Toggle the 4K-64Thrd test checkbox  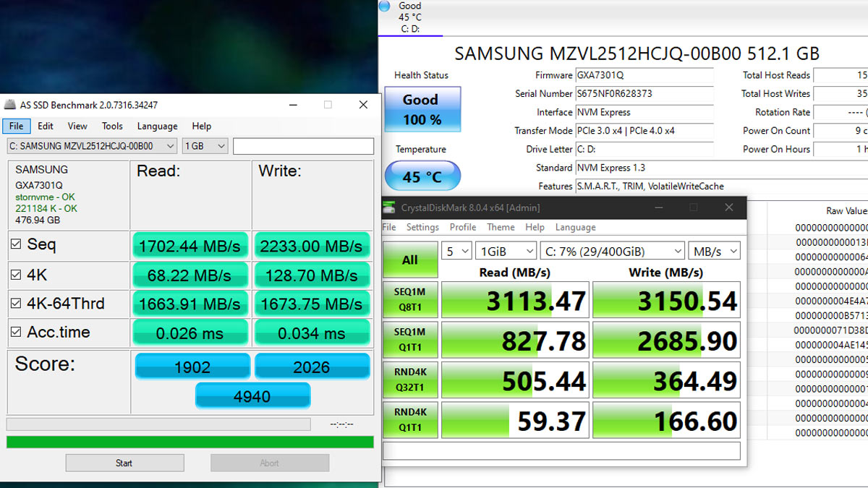coord(16,304)
